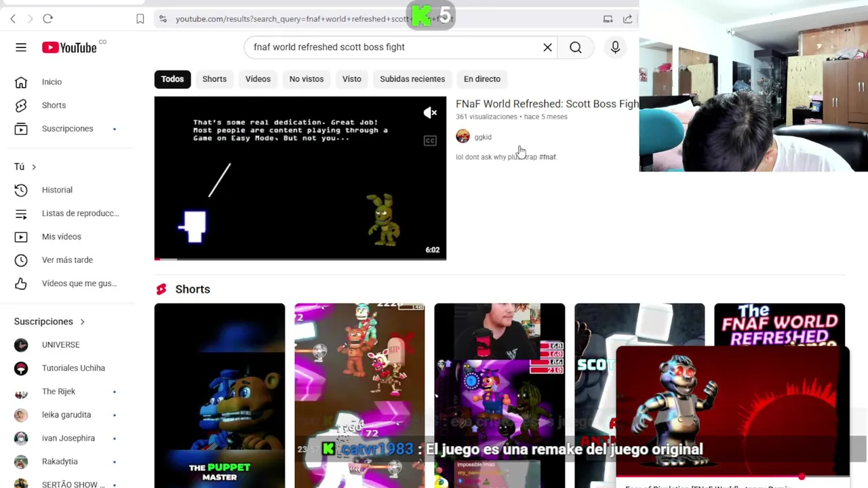
Task: Go back with browser back arrow
Action: tap(13, 19)
